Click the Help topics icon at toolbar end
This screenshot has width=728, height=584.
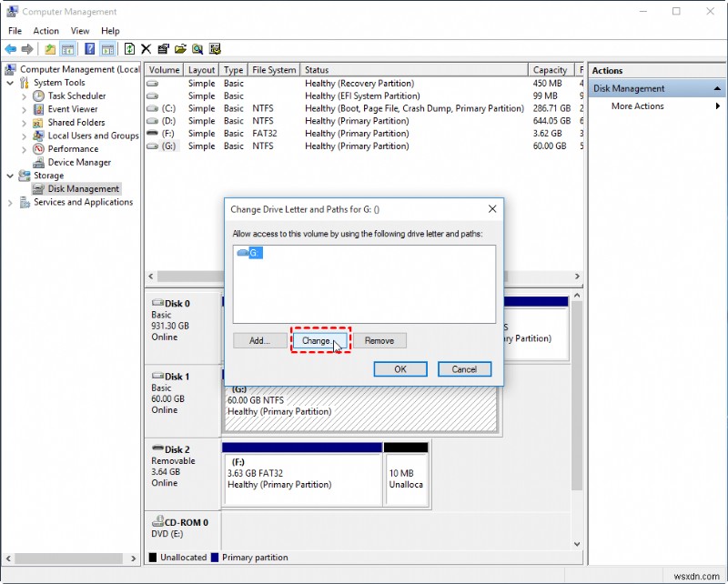coord(215,49)
